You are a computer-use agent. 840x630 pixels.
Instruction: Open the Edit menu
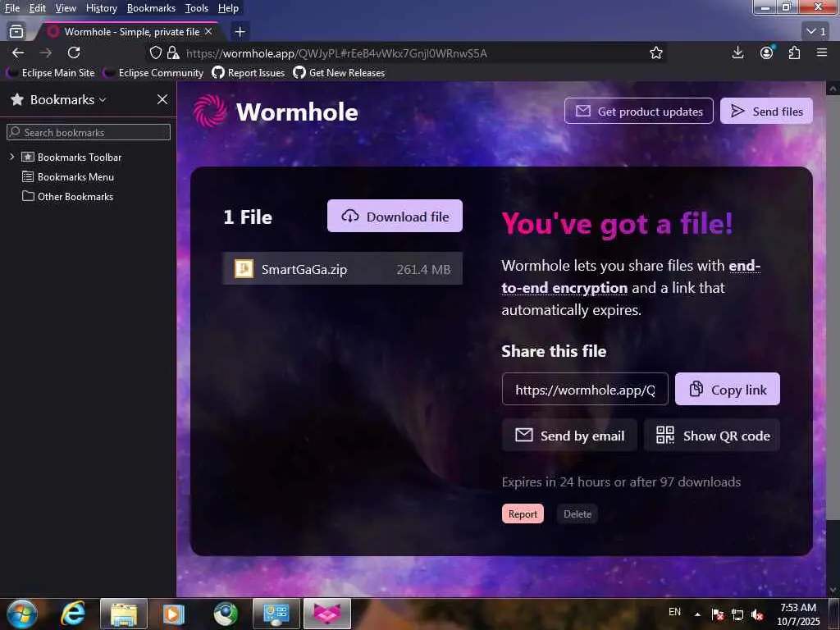coord(38,8)
